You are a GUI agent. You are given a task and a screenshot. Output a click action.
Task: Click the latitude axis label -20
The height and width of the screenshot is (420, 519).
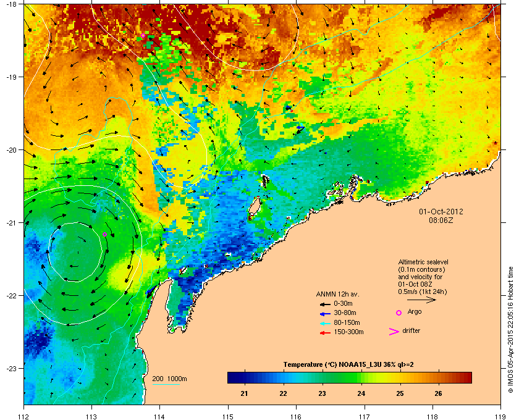pos(11,150)
